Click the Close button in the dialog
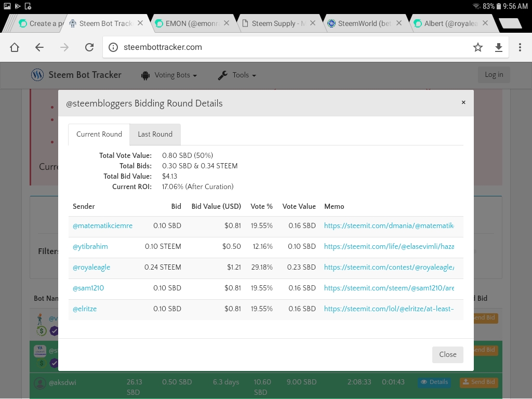 coord(447,354)
